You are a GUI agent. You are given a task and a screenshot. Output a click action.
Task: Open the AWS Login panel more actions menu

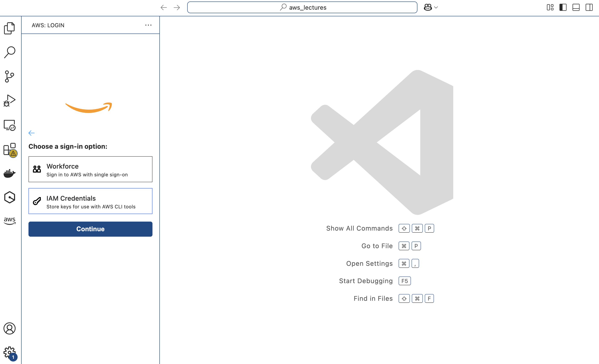tap(148, 25)
